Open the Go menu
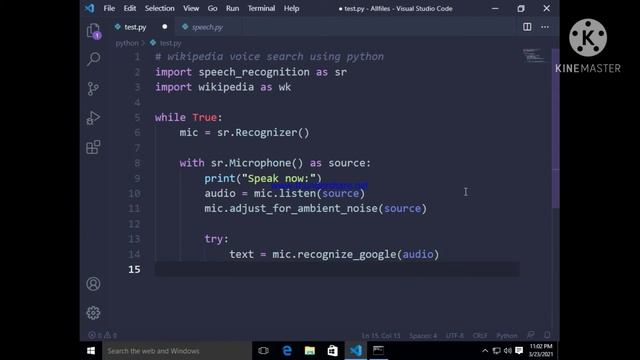640x360 pixels. pyautogui.click(x=212, y=8)
